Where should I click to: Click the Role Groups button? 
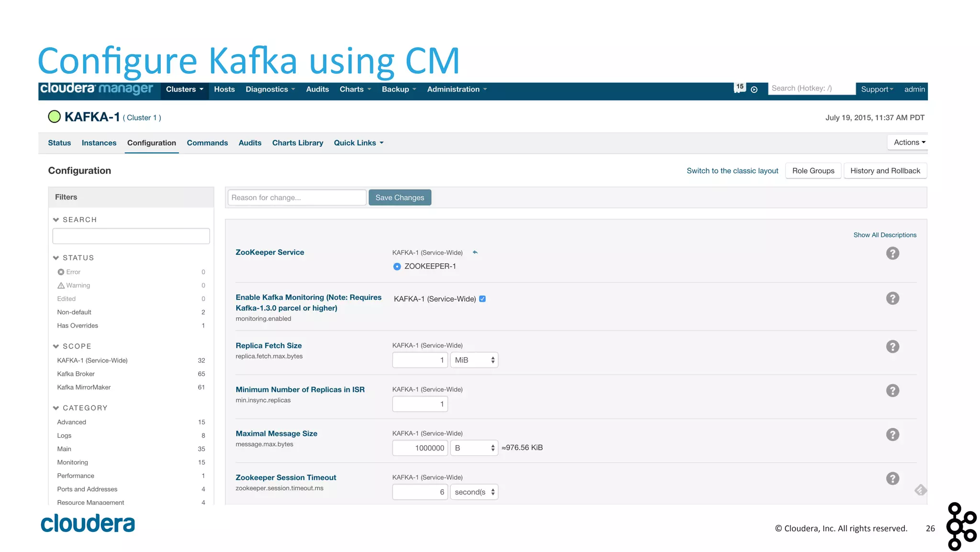click(x=813, y=171)
